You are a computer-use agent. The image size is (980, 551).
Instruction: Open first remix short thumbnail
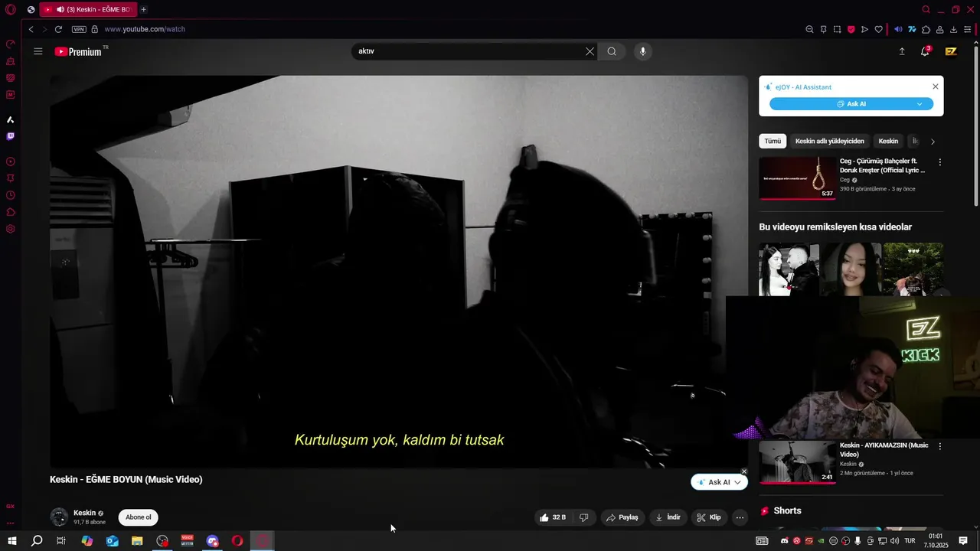(x=789, y=269)
